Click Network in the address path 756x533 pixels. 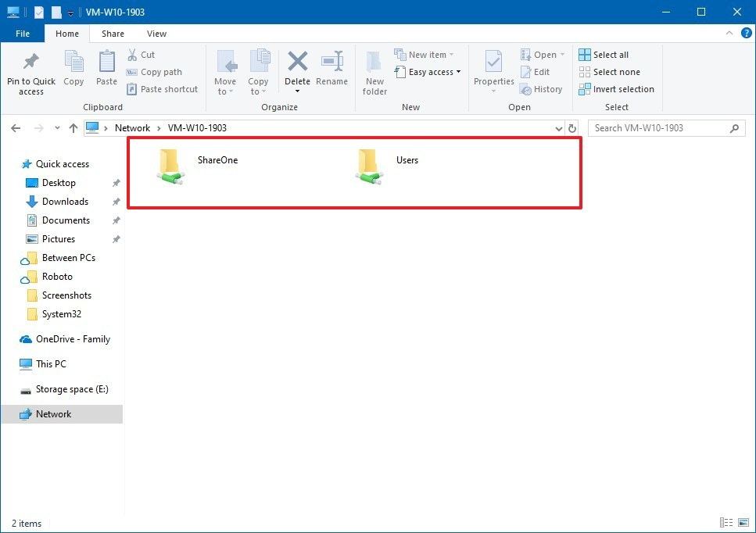pos(133,127)
